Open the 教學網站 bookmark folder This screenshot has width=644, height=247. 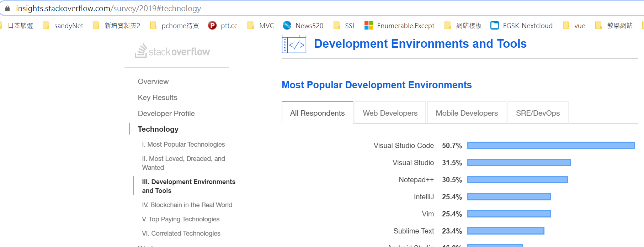click(x=614, y=26)
